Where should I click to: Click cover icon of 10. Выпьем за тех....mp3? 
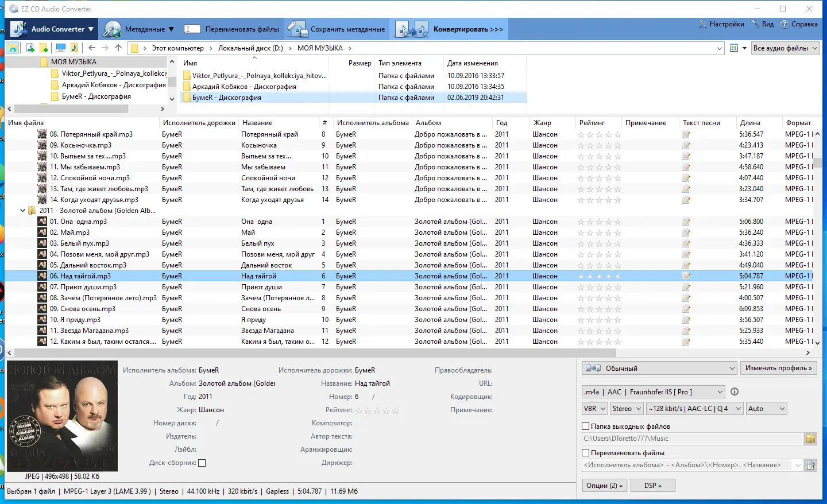(42, 156)
